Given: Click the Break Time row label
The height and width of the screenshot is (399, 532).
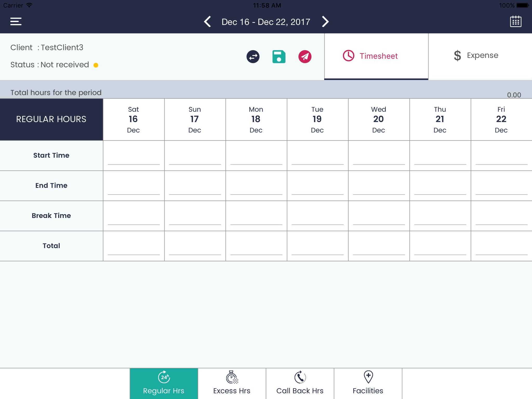Looking at the screenshot, I should tap(51, 216).
